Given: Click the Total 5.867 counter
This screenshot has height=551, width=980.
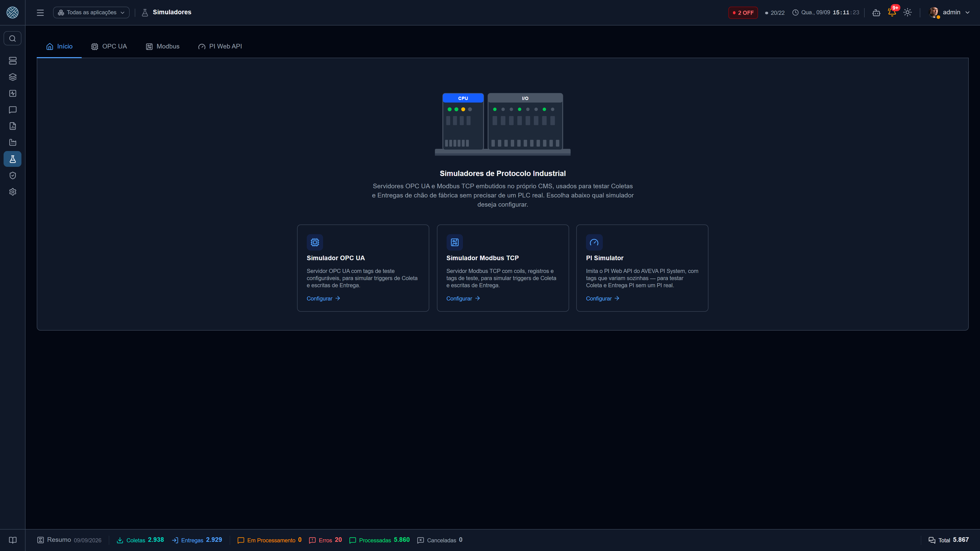Looking at the screenshot, I should pyautogui.click(x=948, y=540).
